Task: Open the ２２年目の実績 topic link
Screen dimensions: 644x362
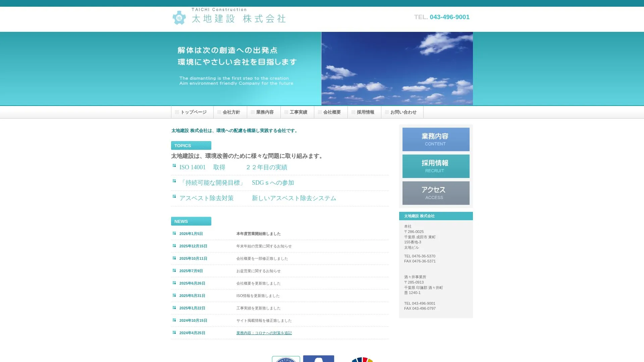Action: [x=266, y=167]
